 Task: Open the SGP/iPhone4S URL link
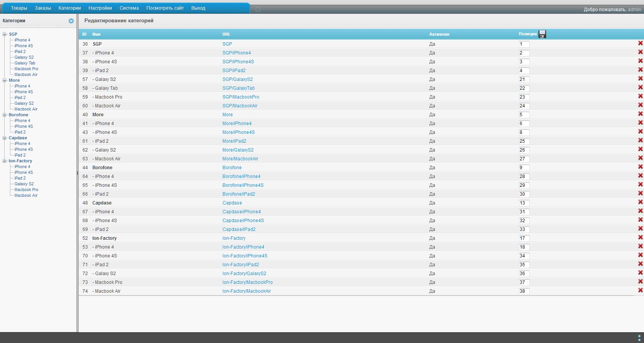238,62
